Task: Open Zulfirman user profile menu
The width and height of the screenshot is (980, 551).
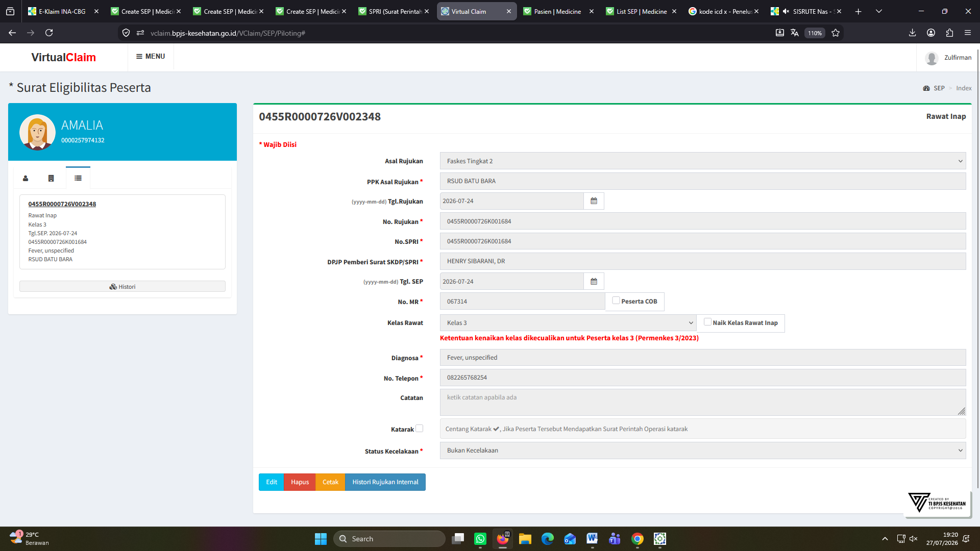Action: (x=948, y=58)
